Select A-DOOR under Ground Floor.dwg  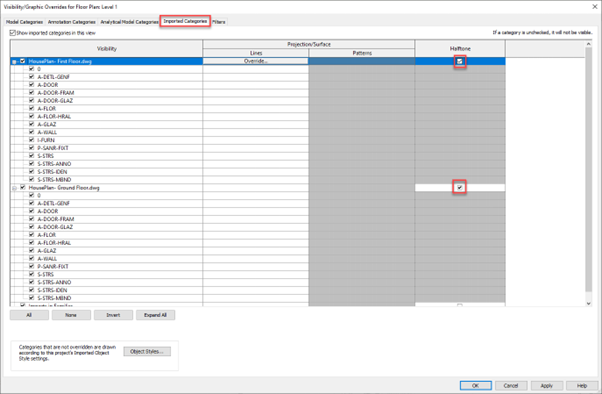click(x=48, y=211)
